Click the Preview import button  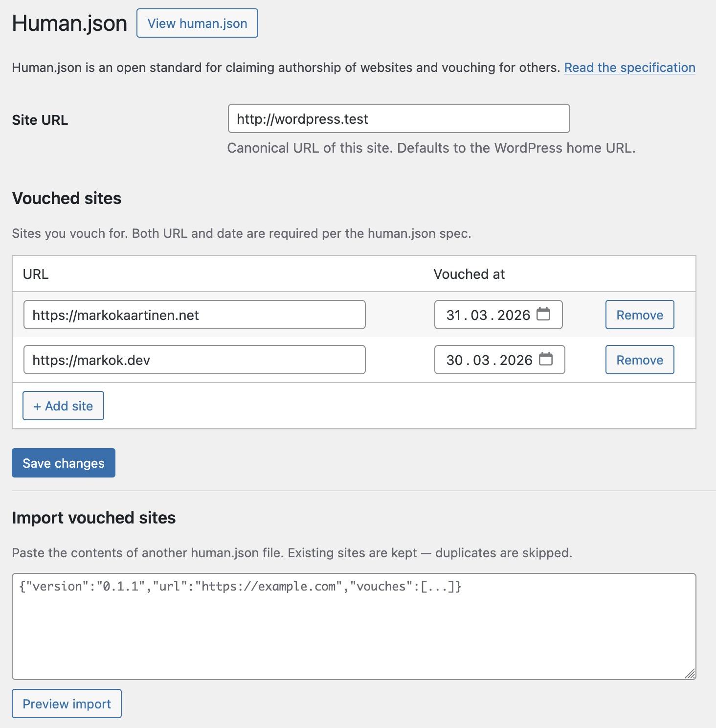(x=67, y=704)
